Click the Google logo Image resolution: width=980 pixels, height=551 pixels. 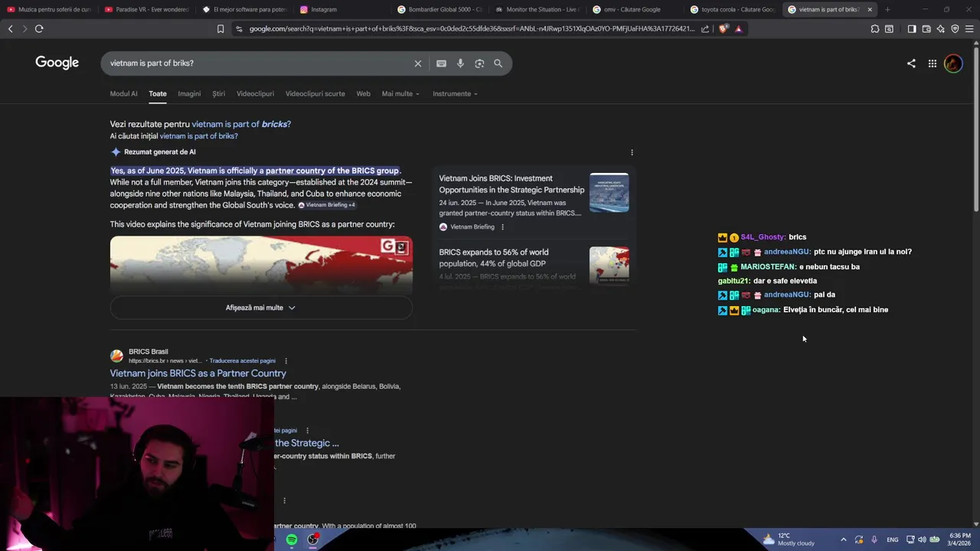click(57, 63)
